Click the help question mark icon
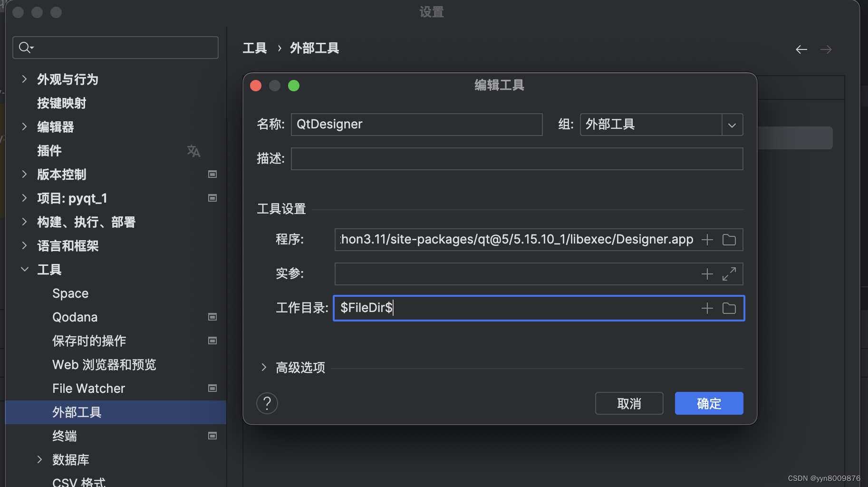The image size is (868, 487). point(267,403)
